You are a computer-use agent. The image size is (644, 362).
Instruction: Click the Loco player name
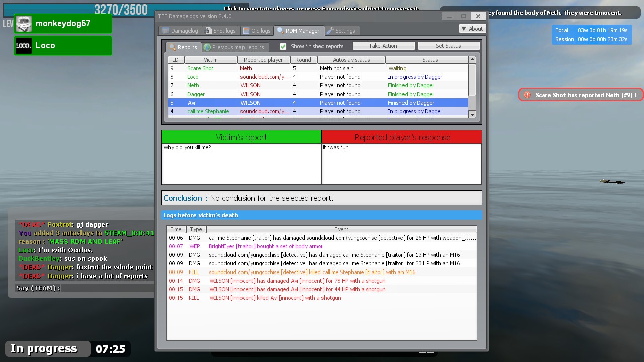tap(45, 45)
